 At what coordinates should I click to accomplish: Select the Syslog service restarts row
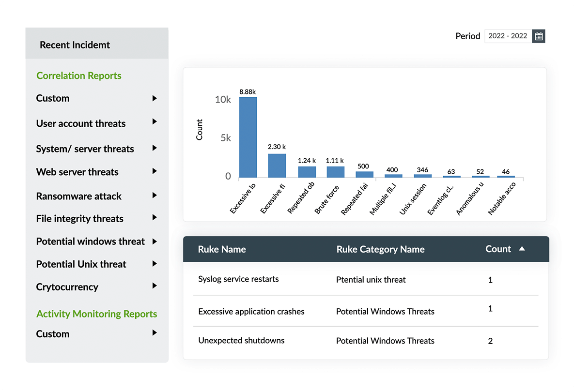(238, 279)
